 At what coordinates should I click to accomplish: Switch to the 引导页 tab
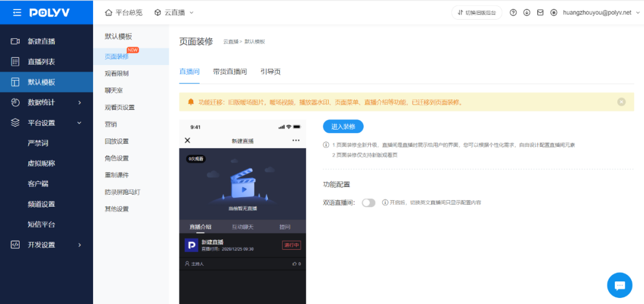coord(270,72)
